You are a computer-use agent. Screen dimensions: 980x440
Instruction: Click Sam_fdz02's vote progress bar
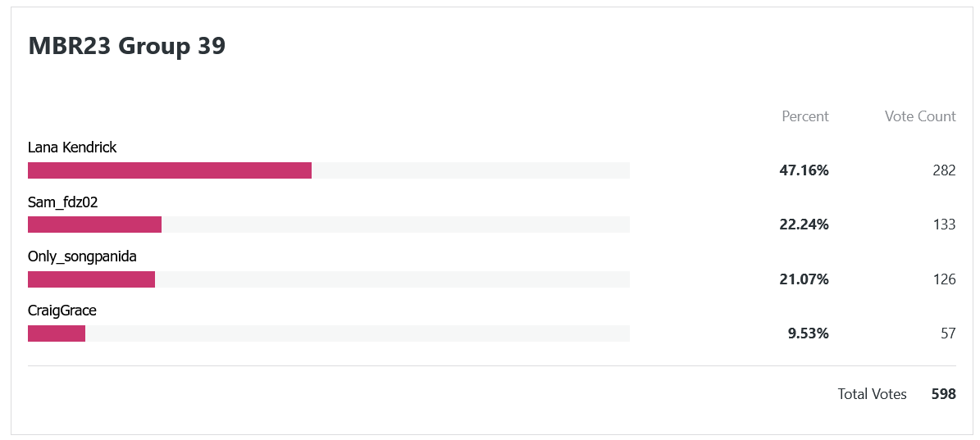tap(329, 225)
